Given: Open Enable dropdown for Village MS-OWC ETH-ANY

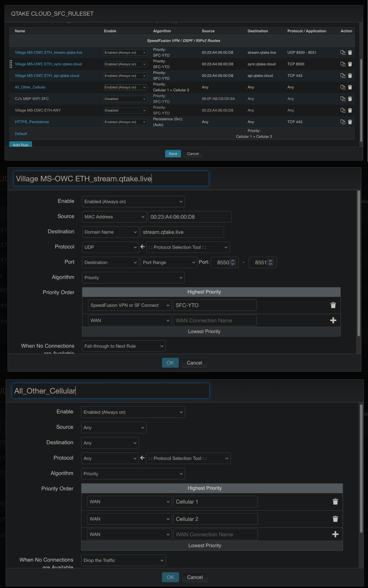Looking at the screenshot, I should click(125, 111).
